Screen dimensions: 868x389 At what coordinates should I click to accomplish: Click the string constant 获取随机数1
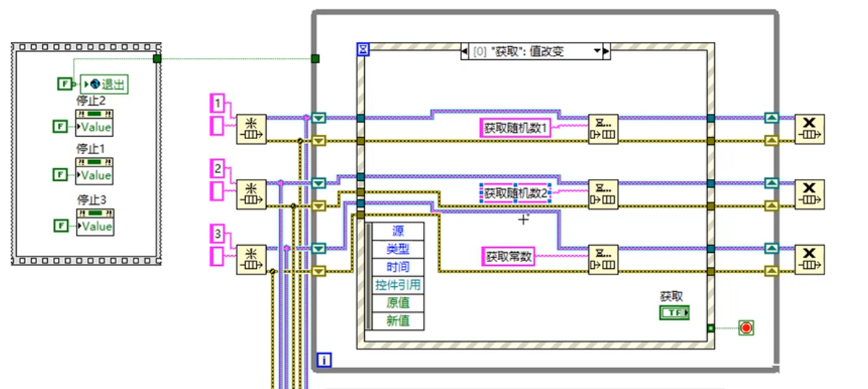pyautogui.click(x=516, y=128)
